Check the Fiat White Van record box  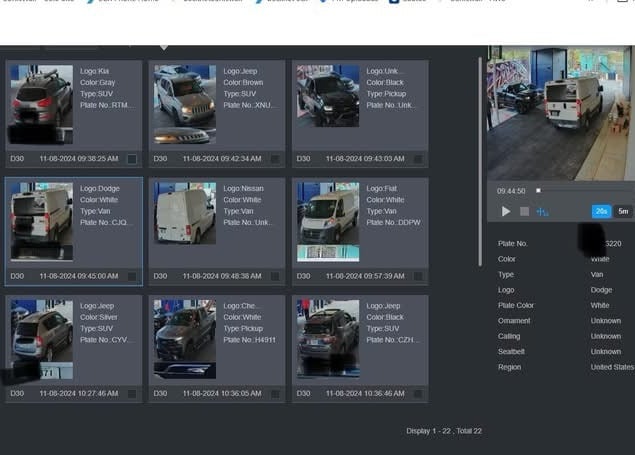pos(417,275)
